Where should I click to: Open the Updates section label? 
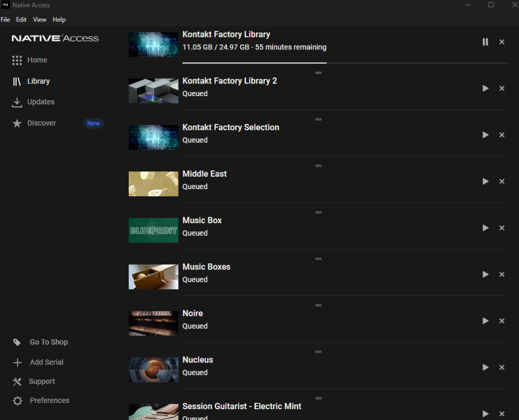pos(40,102)
